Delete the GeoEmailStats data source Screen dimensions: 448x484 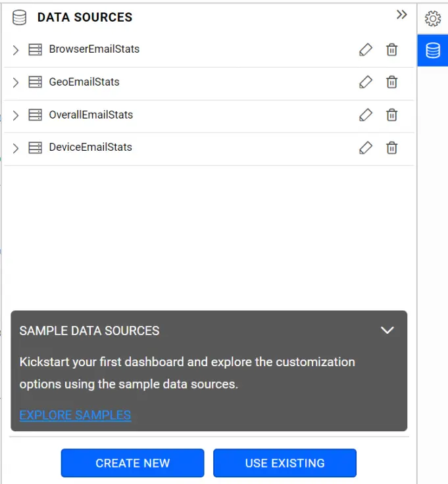pos(391,82)
